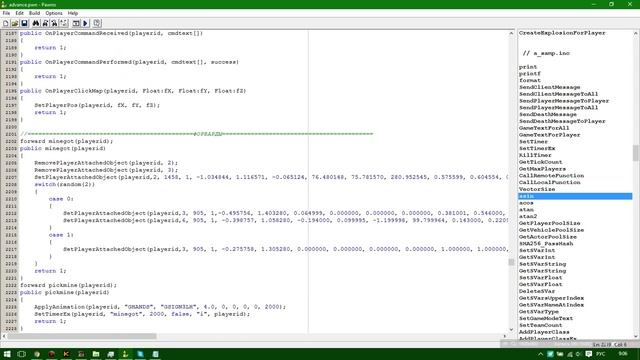Open the File menu
Image resolution: width=640 pixels, height=360 pixels.
[x=6, y=13]
